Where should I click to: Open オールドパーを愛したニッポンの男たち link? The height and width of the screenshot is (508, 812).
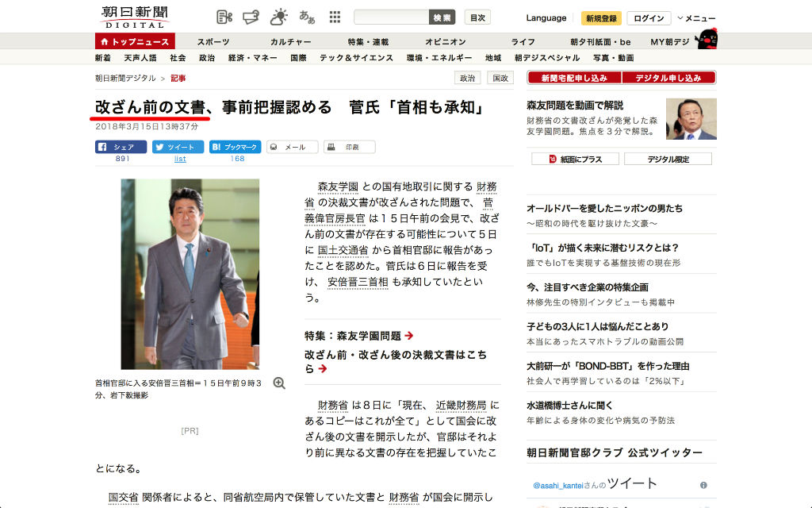pyautogui.click(x=604, y=209)
